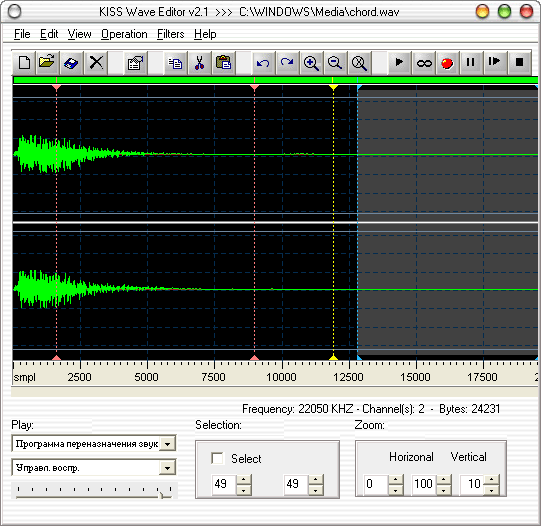Open the Operation menu
The width and height of the screenshot is (541, 526).
124,34
